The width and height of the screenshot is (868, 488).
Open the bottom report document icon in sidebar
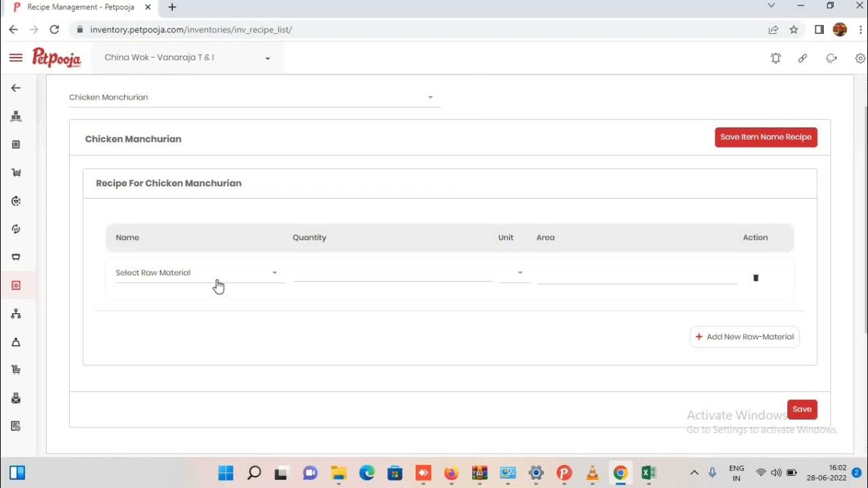pyautogui.click(x=16, y=426)
